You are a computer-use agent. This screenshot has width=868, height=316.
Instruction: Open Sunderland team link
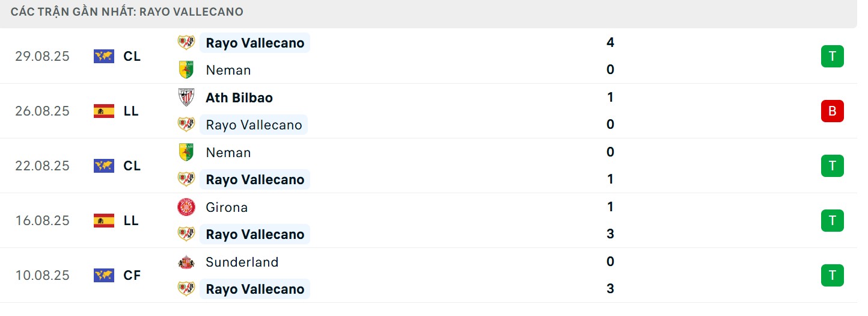(x=242, y=262)
